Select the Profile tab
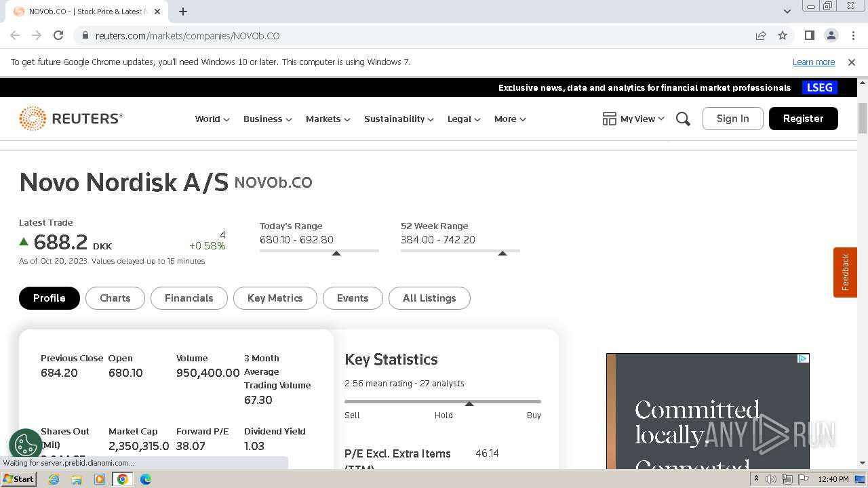Screen dimensions: 868x488 point(50,298)
